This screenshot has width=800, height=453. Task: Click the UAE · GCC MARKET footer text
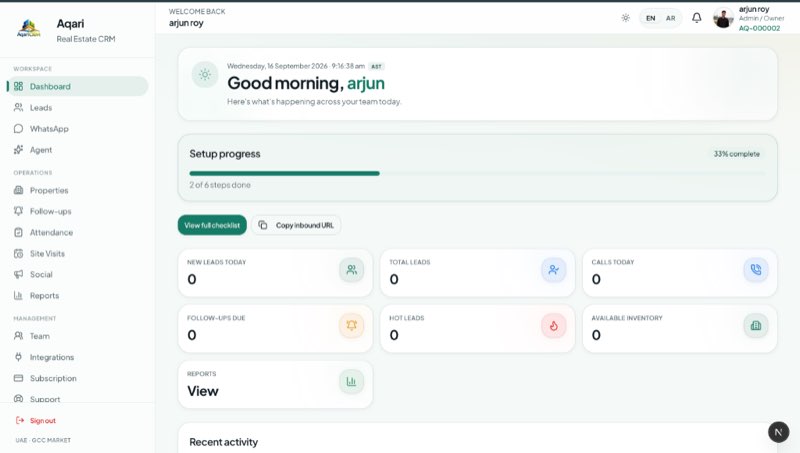[x=43, y=440]
